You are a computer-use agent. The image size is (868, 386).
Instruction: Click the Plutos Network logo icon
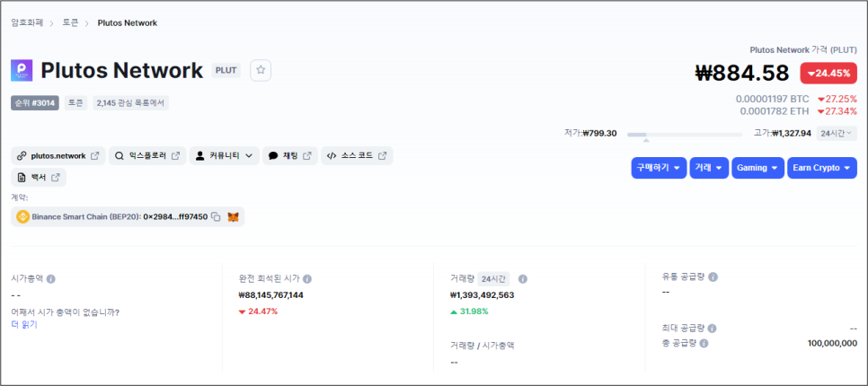pyautogui.click(x=22, y=70)
